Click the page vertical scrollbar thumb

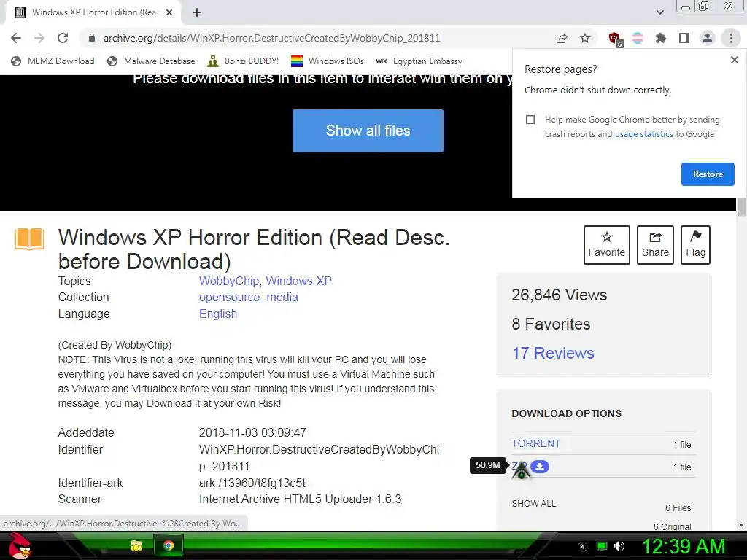click(741, 207)
